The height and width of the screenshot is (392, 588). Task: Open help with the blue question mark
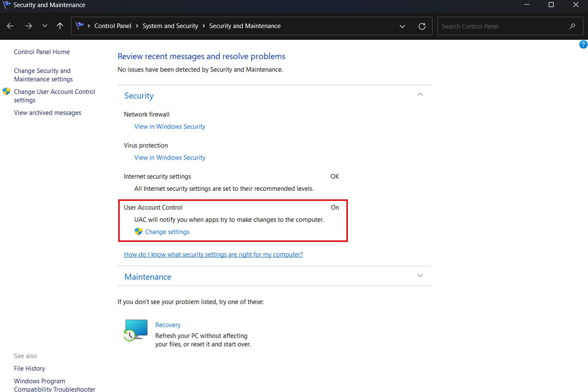[x=583, y=45]
